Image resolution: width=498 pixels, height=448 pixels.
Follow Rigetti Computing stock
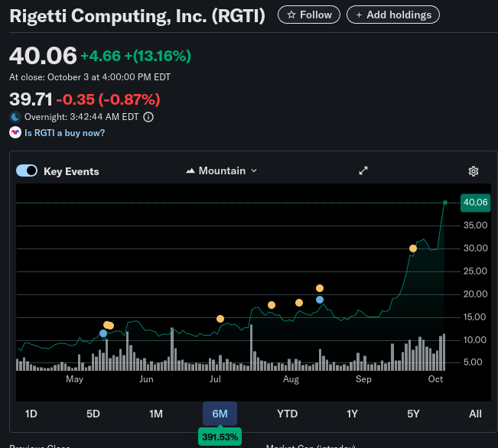(309, 15)
